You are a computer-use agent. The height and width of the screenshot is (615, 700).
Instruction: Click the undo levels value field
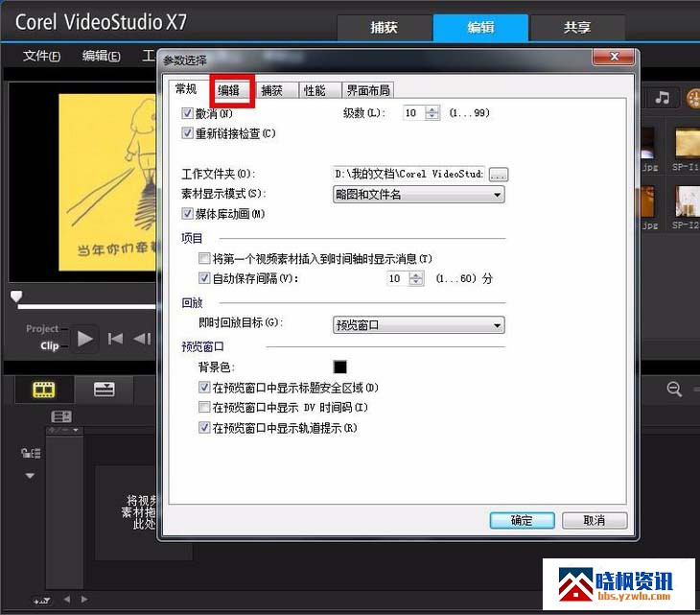[414, 113]
